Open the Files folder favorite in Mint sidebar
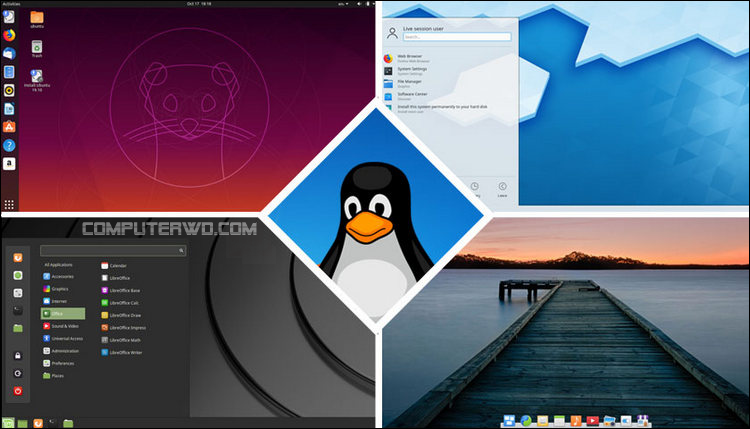Screen dimensions: 750x429 18,329
